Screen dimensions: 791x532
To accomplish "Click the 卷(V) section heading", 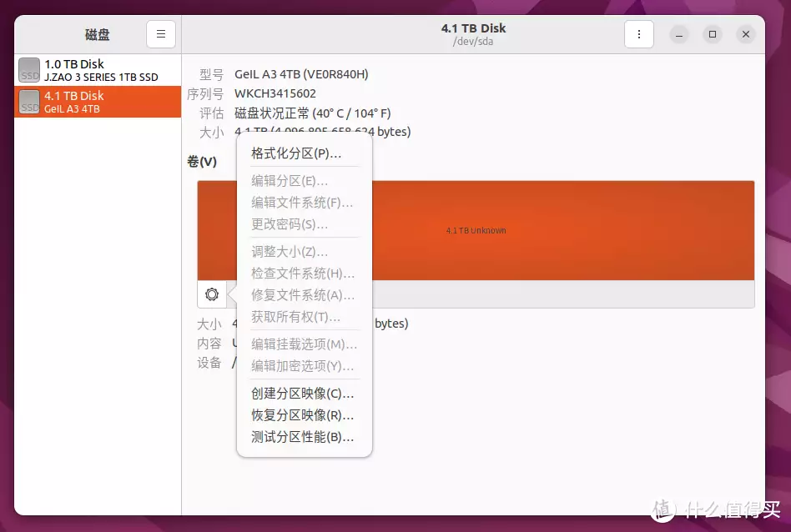I will (202, 162).
